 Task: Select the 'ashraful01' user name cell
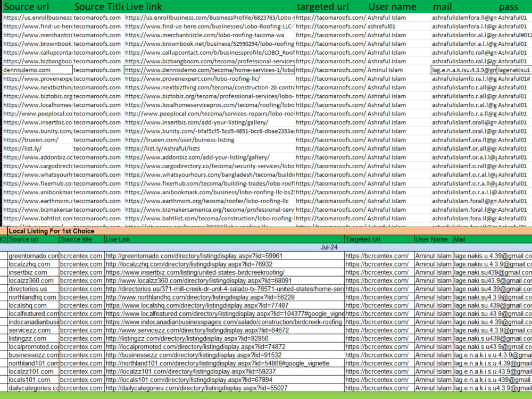pos(381,27)
